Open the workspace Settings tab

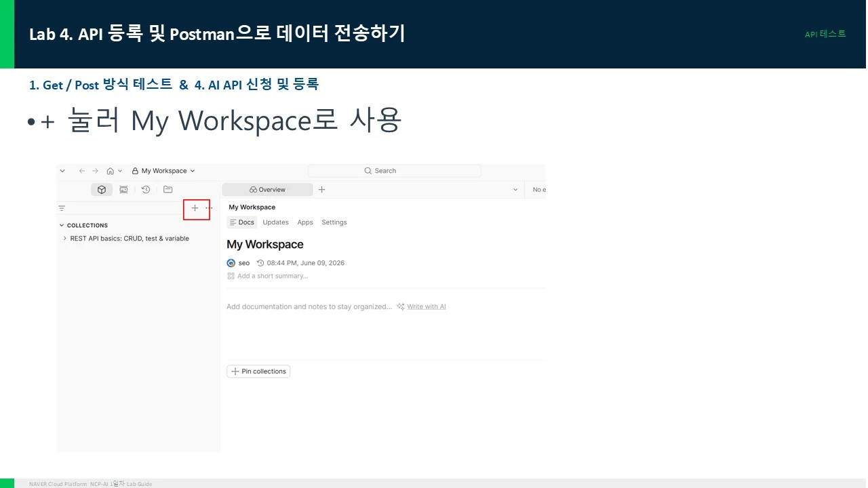click(334, 222)
